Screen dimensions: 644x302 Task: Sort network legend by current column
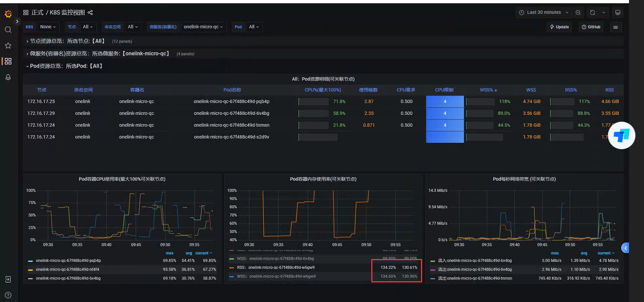click(x=606, y=253)
